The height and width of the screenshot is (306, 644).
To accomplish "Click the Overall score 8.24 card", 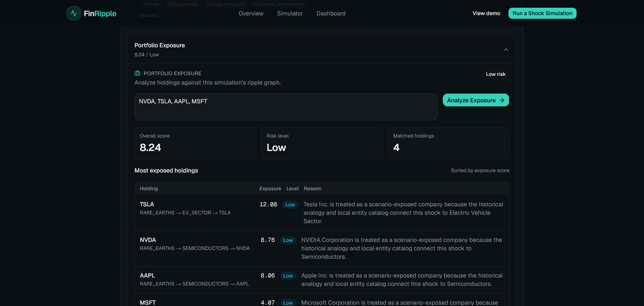I will point(195,143).
